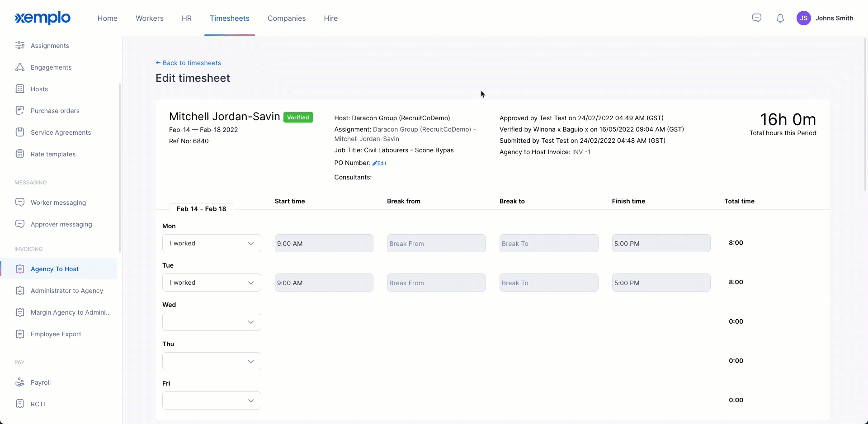Viewport: 868px width, 424px height.
Task: Click the Margin Agency to Admin icon
Action: 20,312
